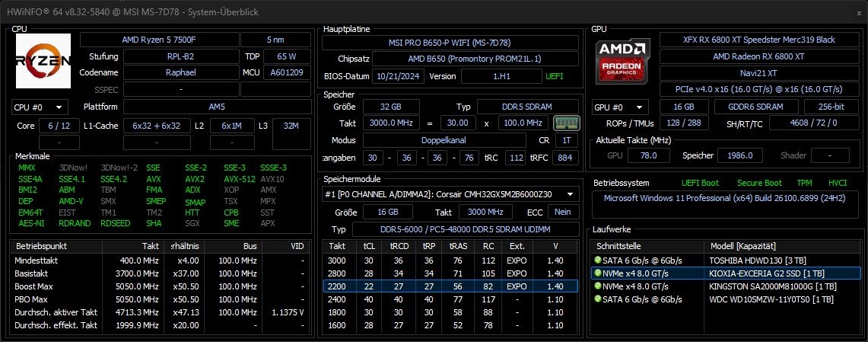Select the 2400 MHz timing row
The width and height of the screenshot is (868, 342).
tap(450, 299)
